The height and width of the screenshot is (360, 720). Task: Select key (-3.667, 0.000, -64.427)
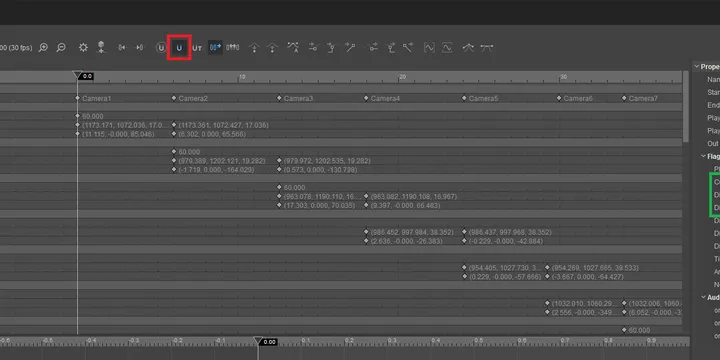coord(547,276)
